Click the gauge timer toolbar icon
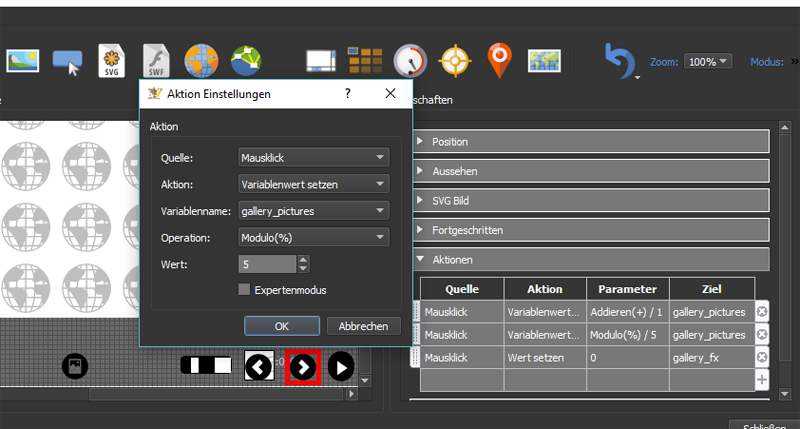This screenshot has width=800, height=429. 410,62
